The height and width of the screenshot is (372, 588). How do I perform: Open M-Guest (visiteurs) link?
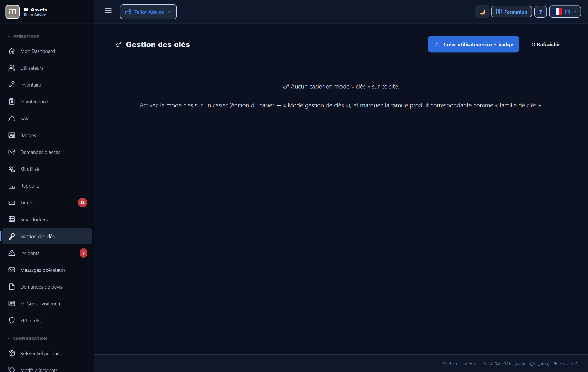point(47,303)
